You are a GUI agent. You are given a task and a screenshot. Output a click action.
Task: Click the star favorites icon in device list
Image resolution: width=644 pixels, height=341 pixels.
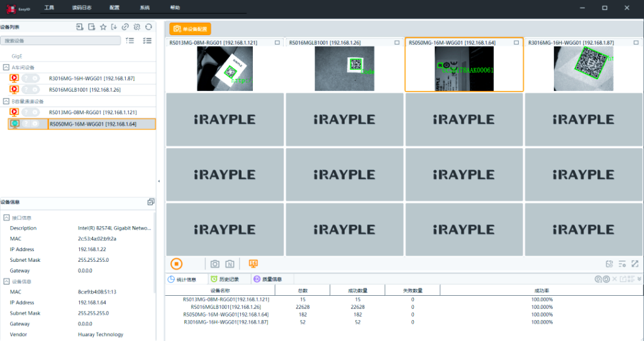tap(103, 27)
